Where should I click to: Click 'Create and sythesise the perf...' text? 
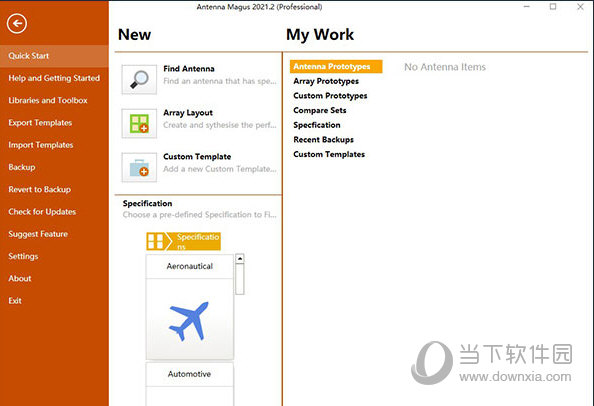pyautogui.click(x=220, y=125)
